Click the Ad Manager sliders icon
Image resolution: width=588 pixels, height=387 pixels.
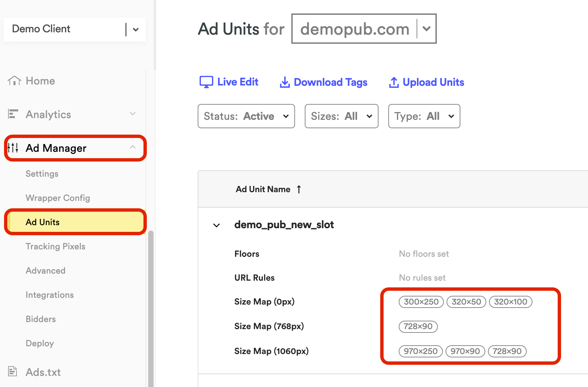pos(13,148)
